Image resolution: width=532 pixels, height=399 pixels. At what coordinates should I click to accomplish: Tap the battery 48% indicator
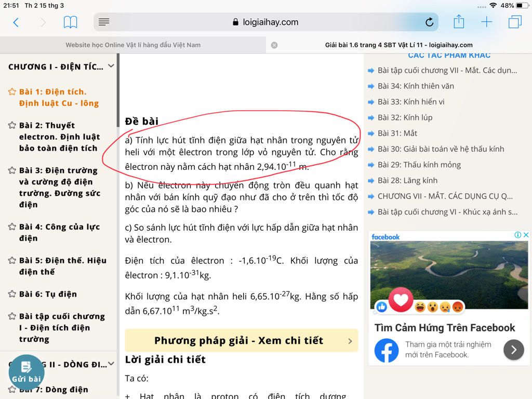click(514, 5)
